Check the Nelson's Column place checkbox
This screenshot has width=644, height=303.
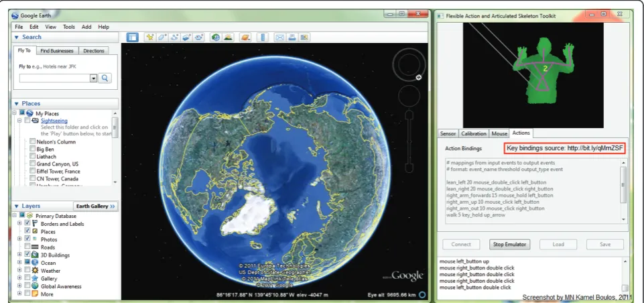click(x=32, y=142)
